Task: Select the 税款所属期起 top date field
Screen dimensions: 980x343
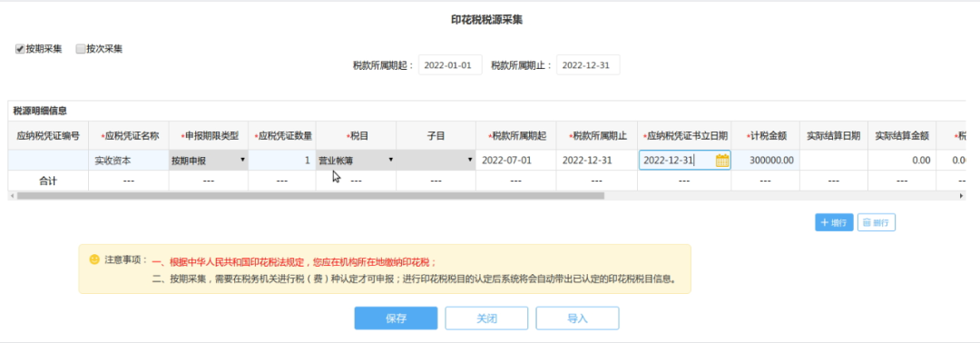Action: 450,65
